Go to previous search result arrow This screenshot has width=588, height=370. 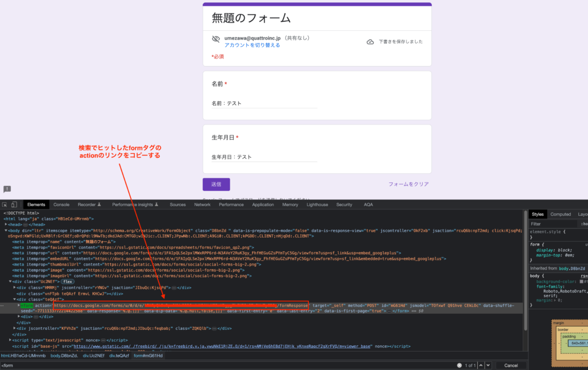click(481, 365)
